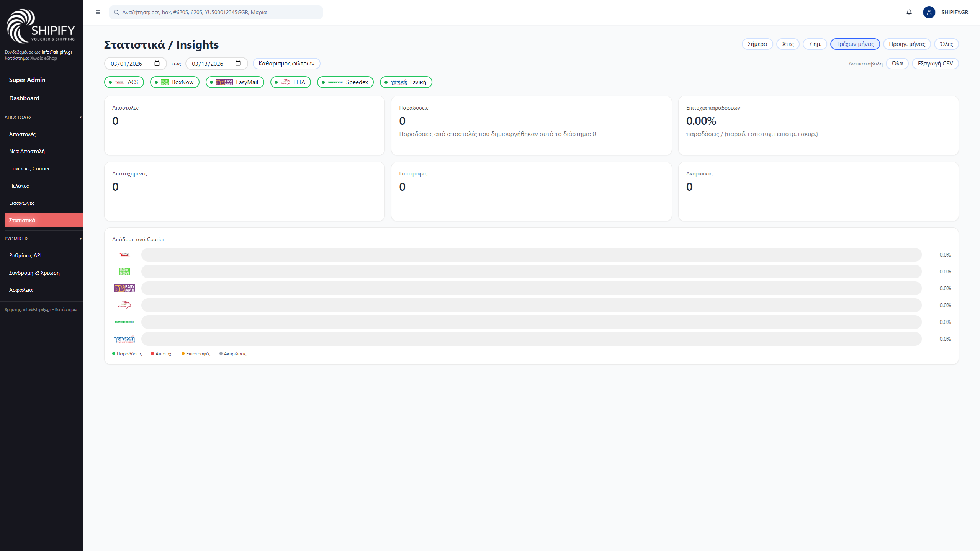Toggle the ACS courier filter chip
The height and width of the screenshot is (551, 980).
(124, 82)
